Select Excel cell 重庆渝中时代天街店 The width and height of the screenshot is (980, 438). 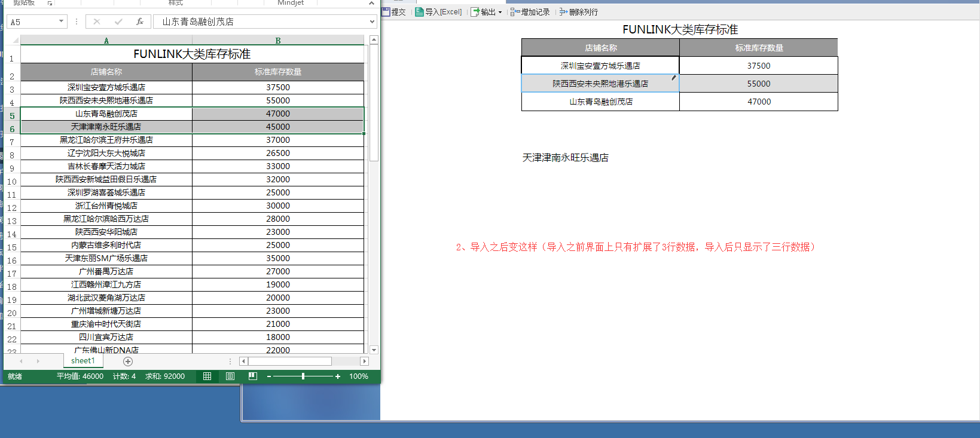(106, 324)
